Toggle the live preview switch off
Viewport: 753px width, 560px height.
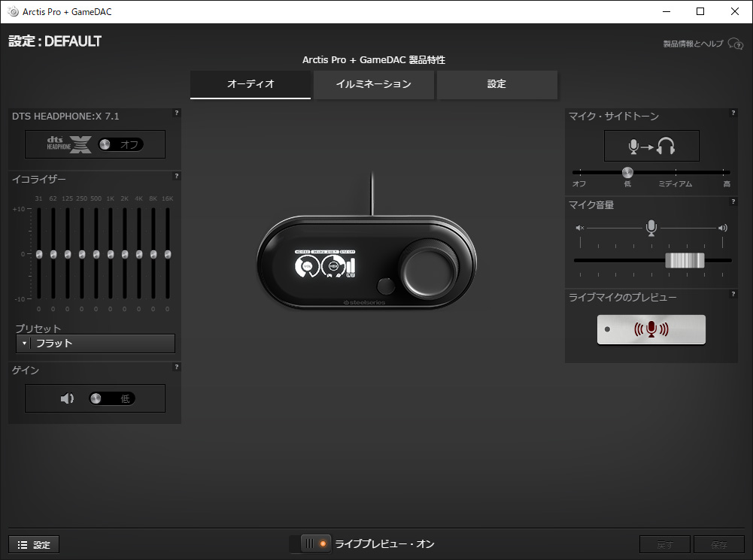pyautogui.click(x=315, y=543)
